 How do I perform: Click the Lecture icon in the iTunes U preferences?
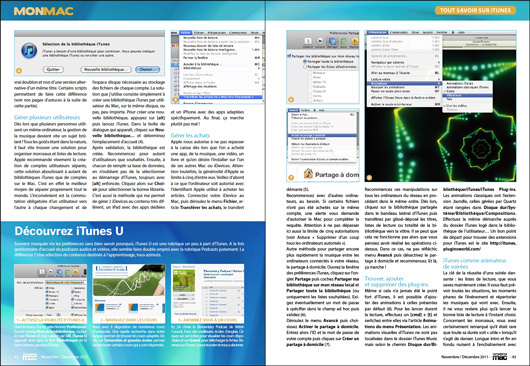click(50, 272)
